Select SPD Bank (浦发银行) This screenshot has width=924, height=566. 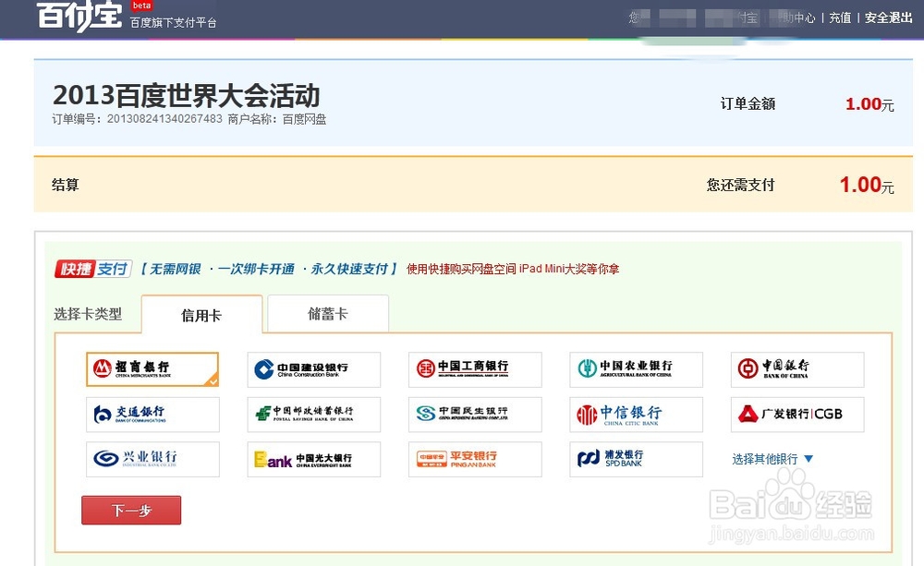click(636, 459)
